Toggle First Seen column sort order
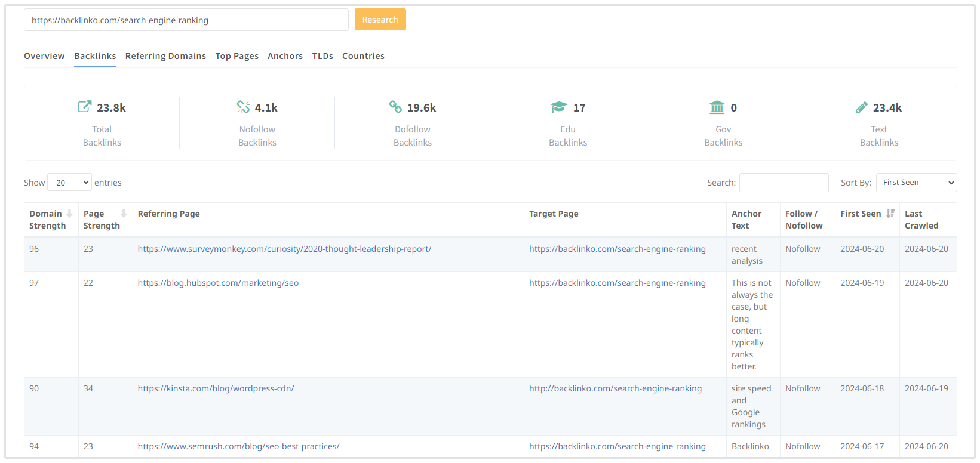 point(890,214)
